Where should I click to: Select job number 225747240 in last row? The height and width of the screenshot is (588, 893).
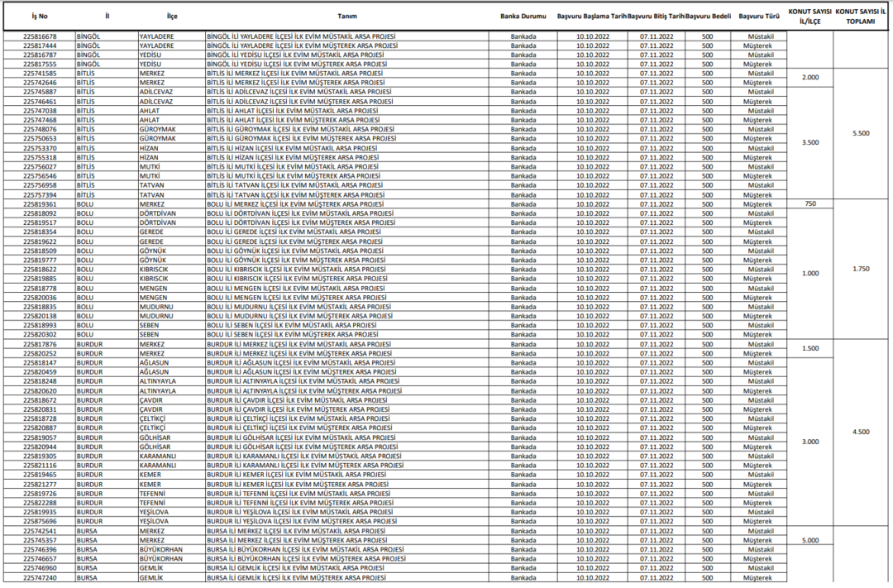(39, 577)
